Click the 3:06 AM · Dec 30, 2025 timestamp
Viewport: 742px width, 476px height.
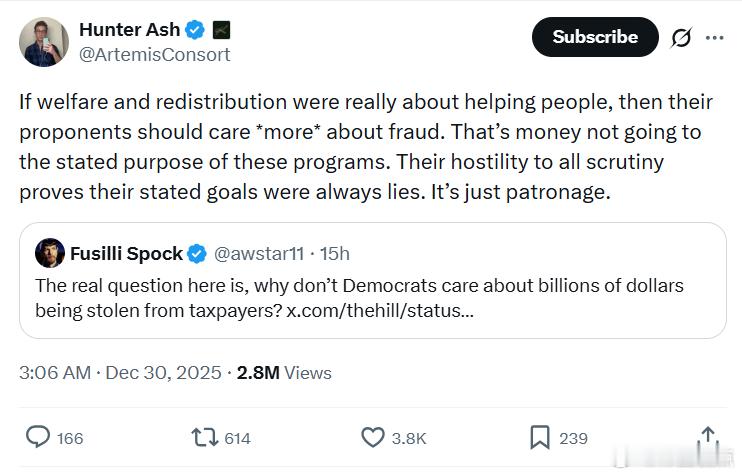tap(121, 373)
